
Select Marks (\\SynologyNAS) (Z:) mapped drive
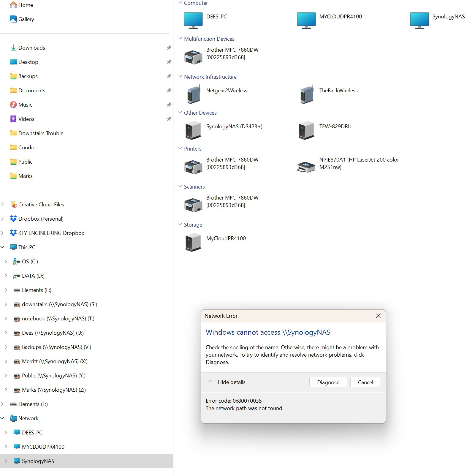point(50,390)
